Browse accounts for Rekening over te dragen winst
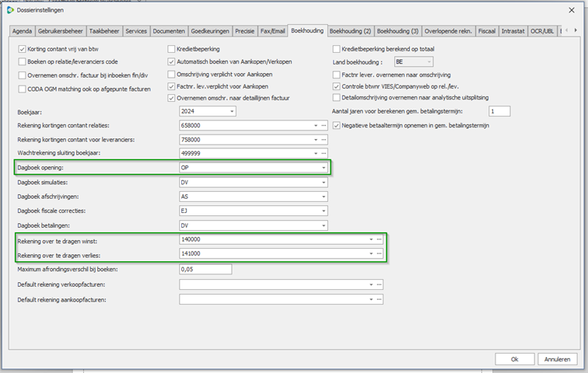Image resolution: width=588 pixels, height=373 pixels. coord(379,239)
